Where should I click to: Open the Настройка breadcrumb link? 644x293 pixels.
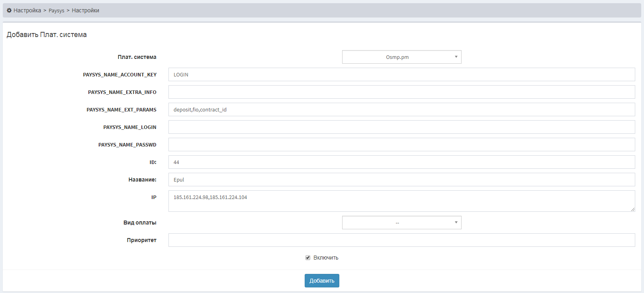point(27,10)
